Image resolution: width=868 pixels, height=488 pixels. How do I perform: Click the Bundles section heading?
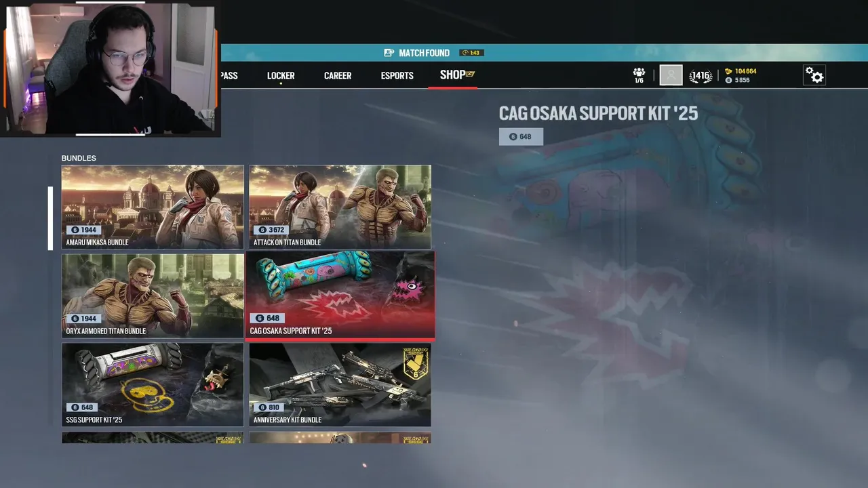pyautogui.click(x=79, y=158)
